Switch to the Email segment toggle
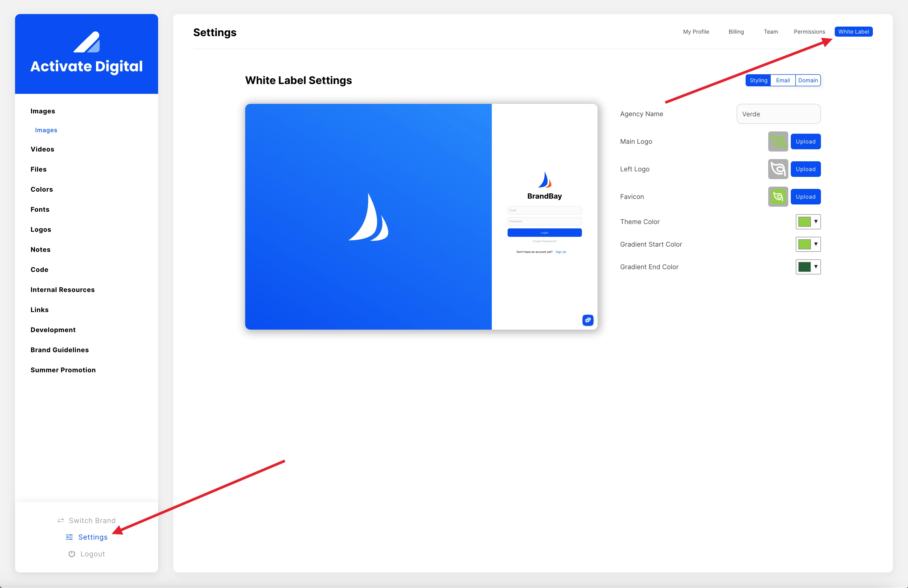This screenshot has width=908, height=588. tap(783, 81)
